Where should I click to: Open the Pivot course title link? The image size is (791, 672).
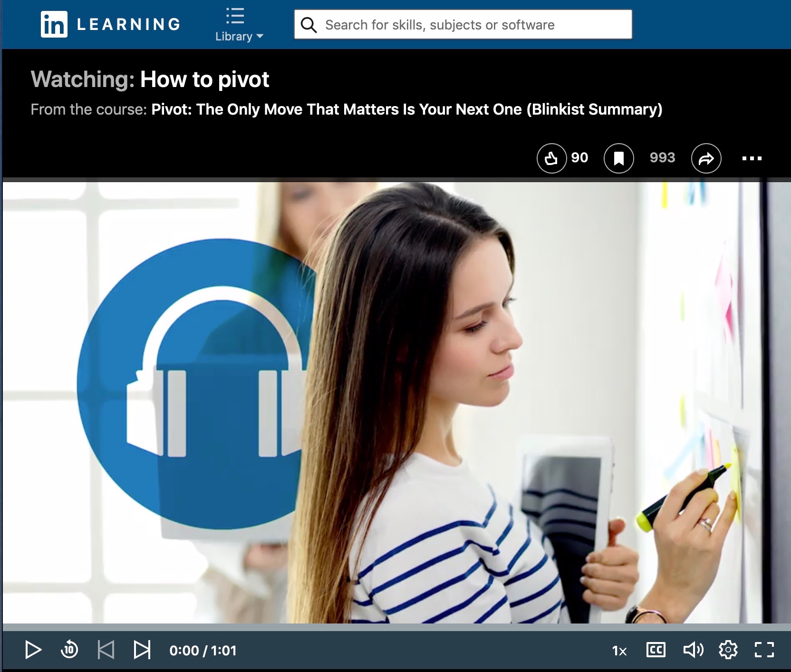click(406, 109)
